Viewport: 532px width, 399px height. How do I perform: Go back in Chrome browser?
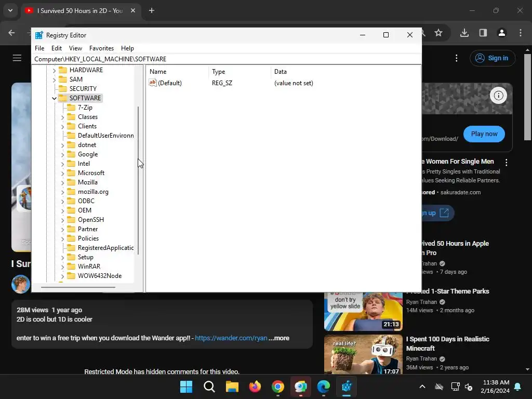(x=11, y=33)
